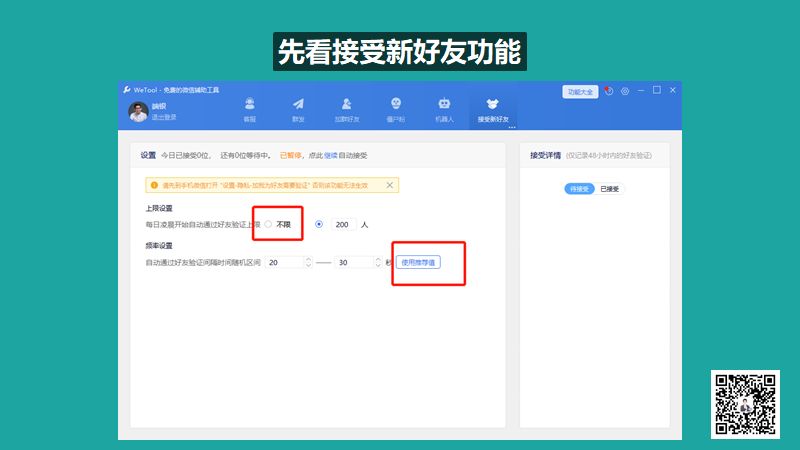Select the radio button for 200 人 limit
The width and height of the screenshot is (800, 450).
pyautogui.click(x=319, y=224)
